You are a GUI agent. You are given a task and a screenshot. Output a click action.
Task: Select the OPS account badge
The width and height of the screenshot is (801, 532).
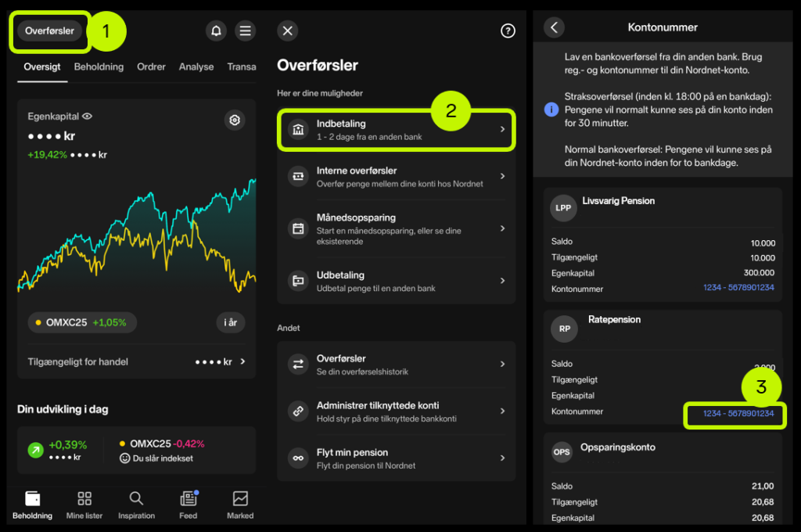click(562, 451)
